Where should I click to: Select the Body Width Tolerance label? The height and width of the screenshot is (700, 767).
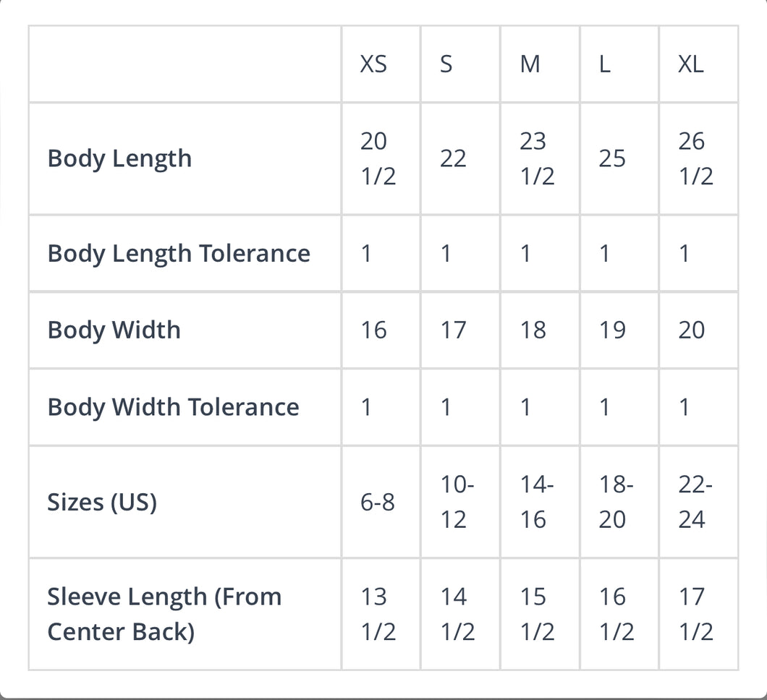(173, 407)
